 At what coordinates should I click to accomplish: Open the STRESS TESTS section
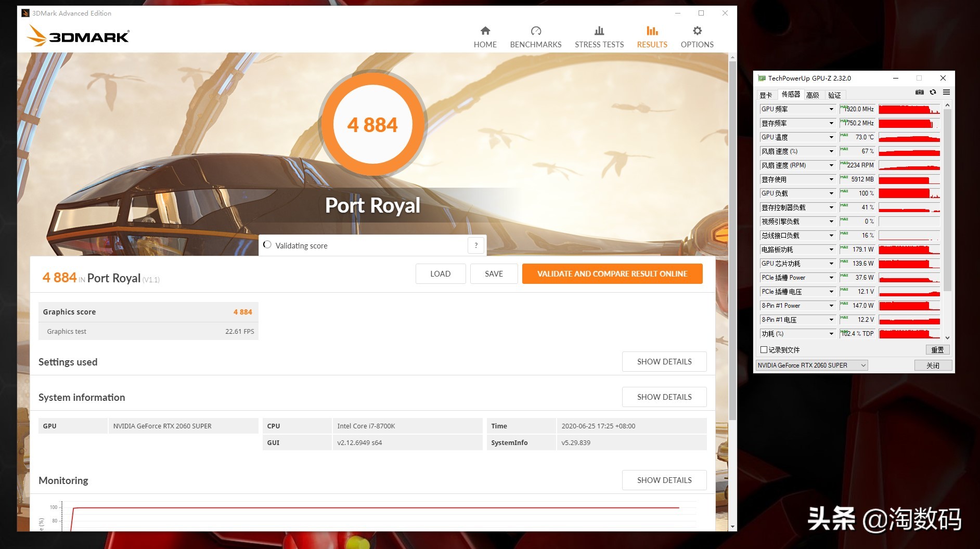pyautogui.click(x=599, y=37)
